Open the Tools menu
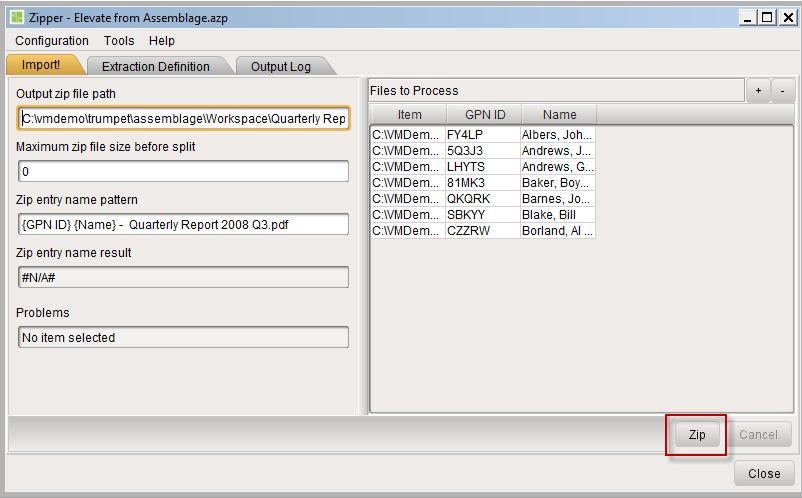 pos(119,41)
